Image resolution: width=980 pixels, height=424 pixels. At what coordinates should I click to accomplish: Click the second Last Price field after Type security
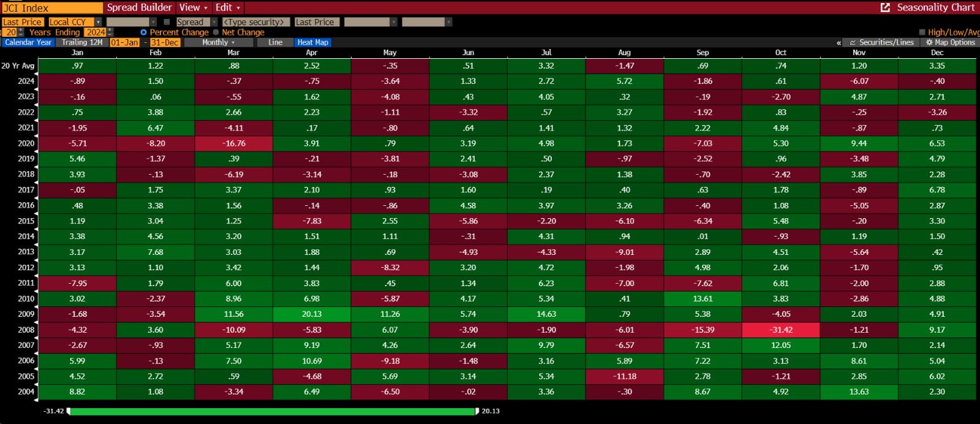[x=317, y=22]
